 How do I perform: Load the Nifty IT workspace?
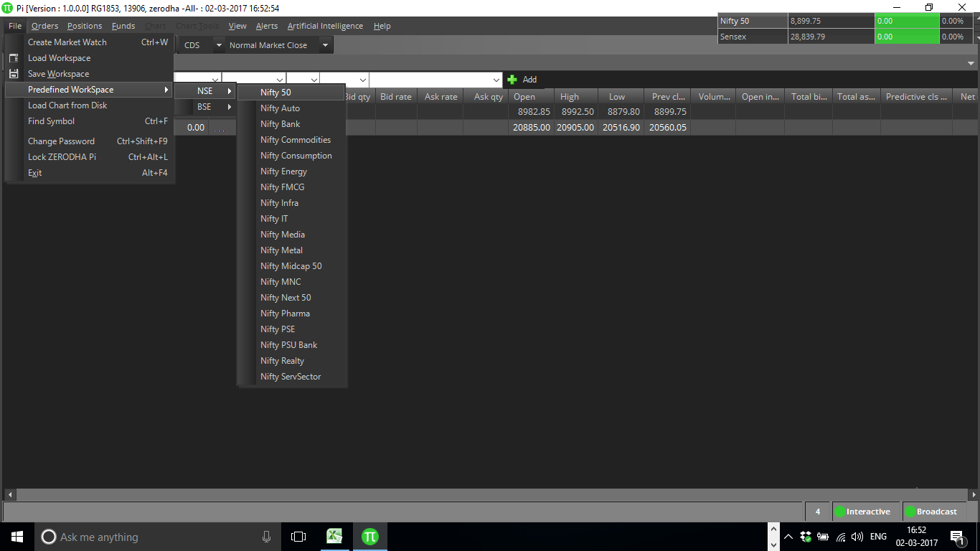(x=292, y=219)
